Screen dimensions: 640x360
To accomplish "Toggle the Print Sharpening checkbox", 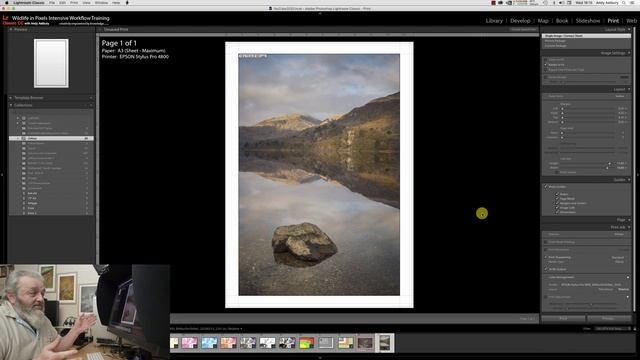I will tap(546, 258).
